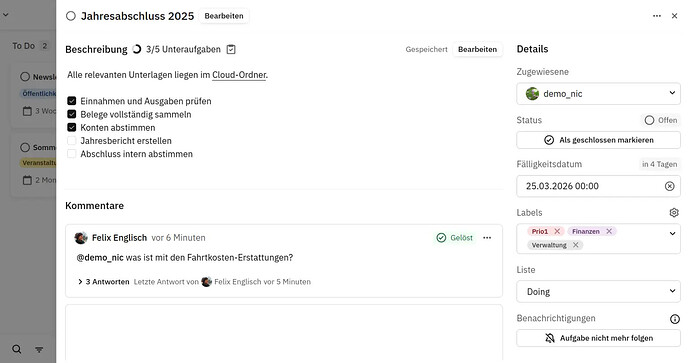Expand the Labels dropdown chevron
Viewport: 690px width, 363px height.
click(672, 234)
